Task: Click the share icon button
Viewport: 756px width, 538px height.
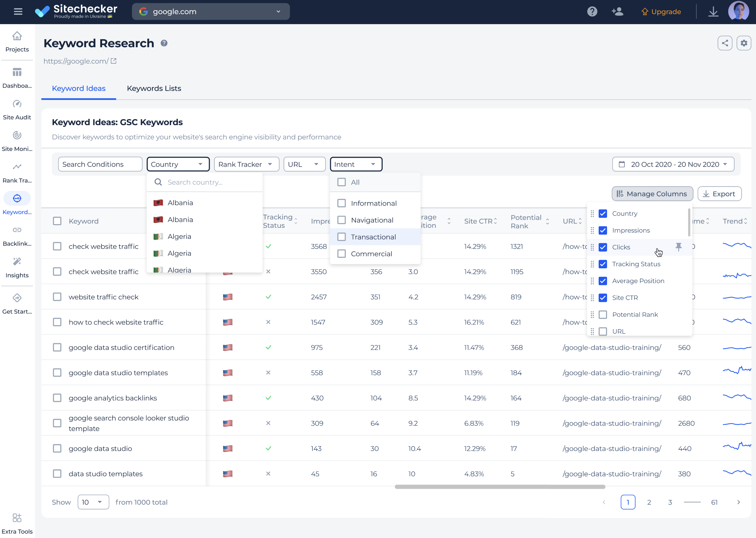Action: [725, 43]
